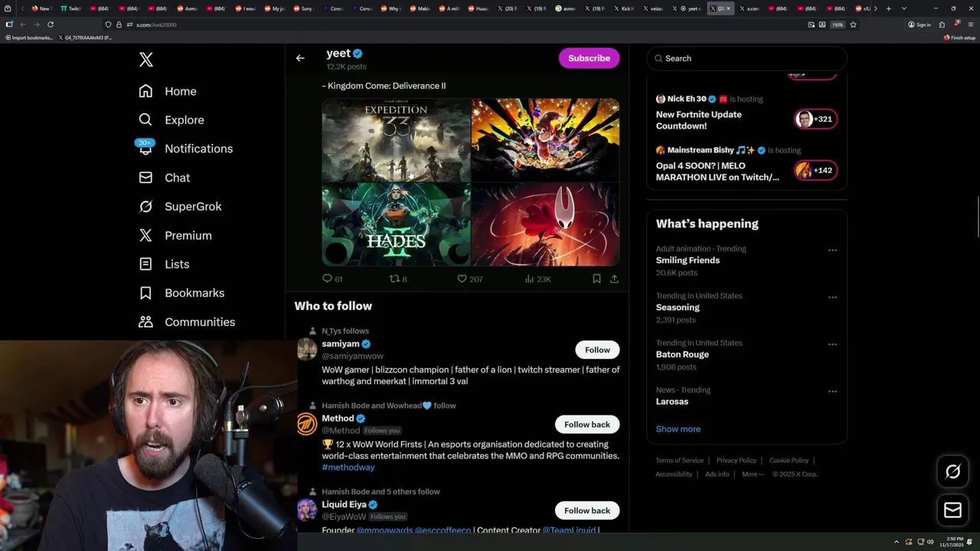The height and width of the screenshot is (551, 980).
Task: Select the Notifications menu item
Action: point(199,148)
